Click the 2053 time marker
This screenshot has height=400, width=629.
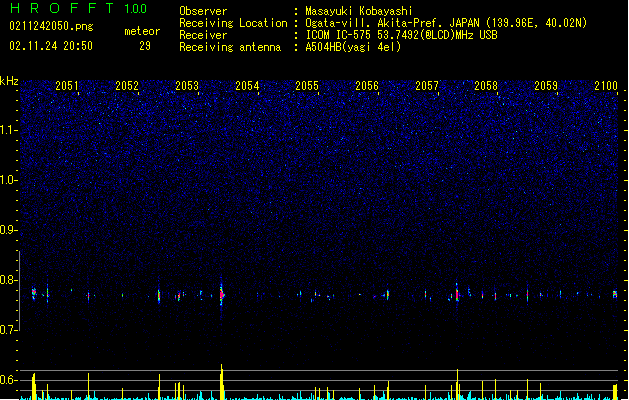pyautogui.click(x=187, y=86)
